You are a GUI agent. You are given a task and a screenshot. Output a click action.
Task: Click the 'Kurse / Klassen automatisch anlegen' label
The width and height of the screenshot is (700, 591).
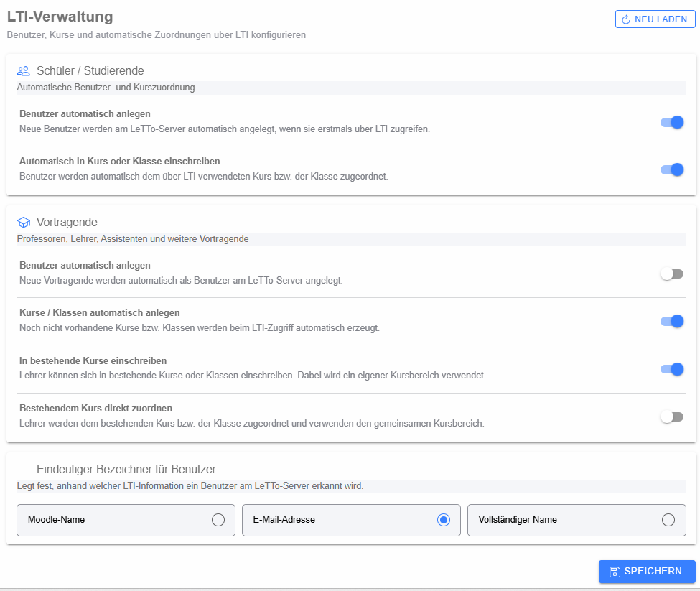tap(100, 312)
